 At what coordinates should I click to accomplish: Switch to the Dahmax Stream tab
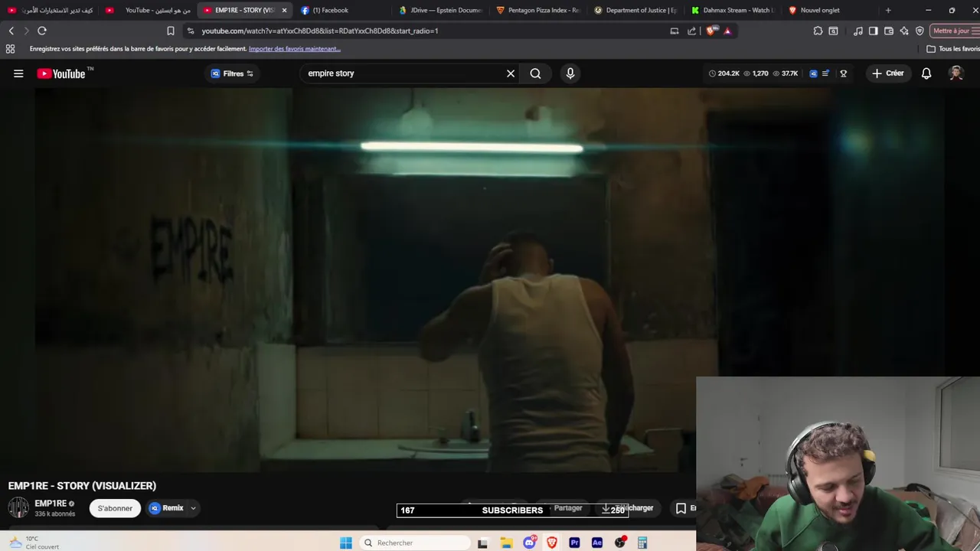pyautogui.click(x=734, y=10)
